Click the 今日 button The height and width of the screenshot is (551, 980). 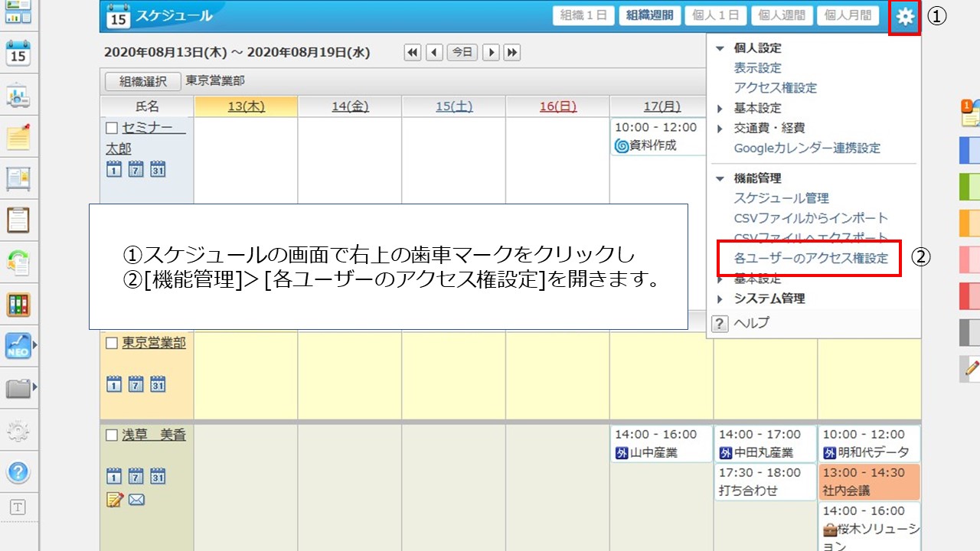point(462,52)
